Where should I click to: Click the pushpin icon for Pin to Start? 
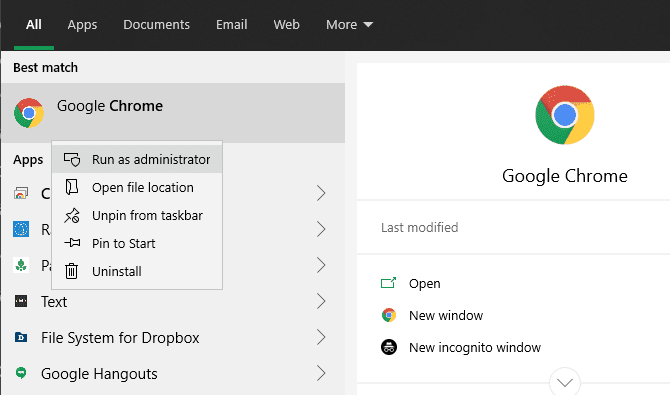(x=72, y=243)
